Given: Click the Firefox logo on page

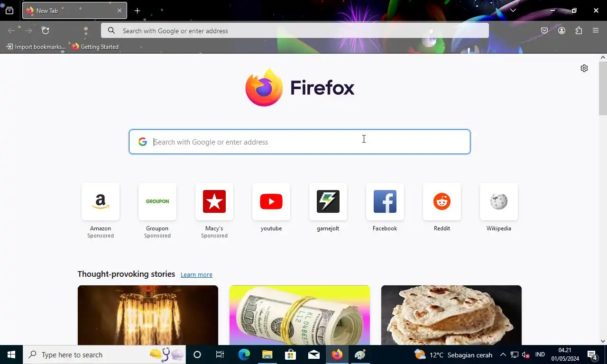Looking at the screenshot, I should click(300, 88).
